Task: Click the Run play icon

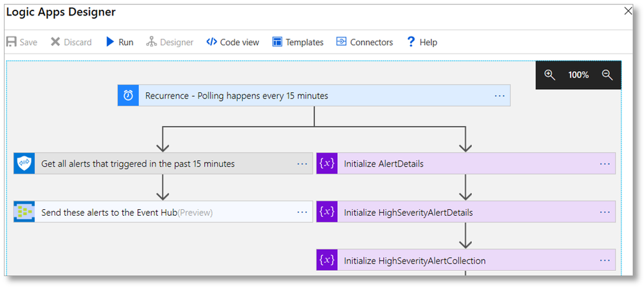Action: coord(110,42)
